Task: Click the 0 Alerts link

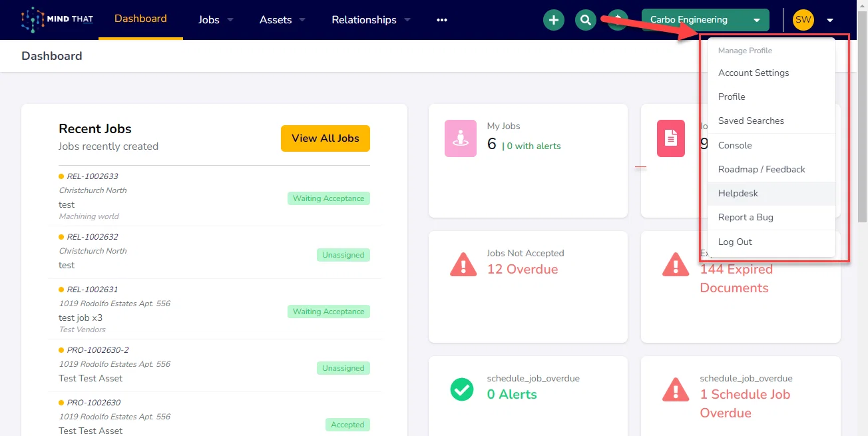Action: (x=512, y=394)
